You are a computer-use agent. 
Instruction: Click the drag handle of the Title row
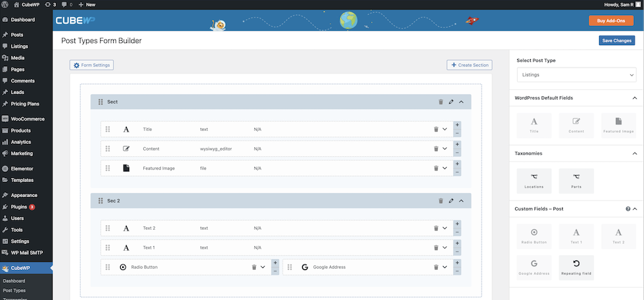pos(108,130)
